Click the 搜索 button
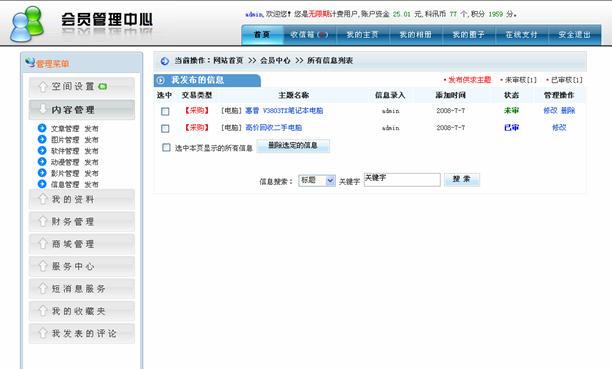The height and width of the screenshot is (369, 612). [462, 180]
